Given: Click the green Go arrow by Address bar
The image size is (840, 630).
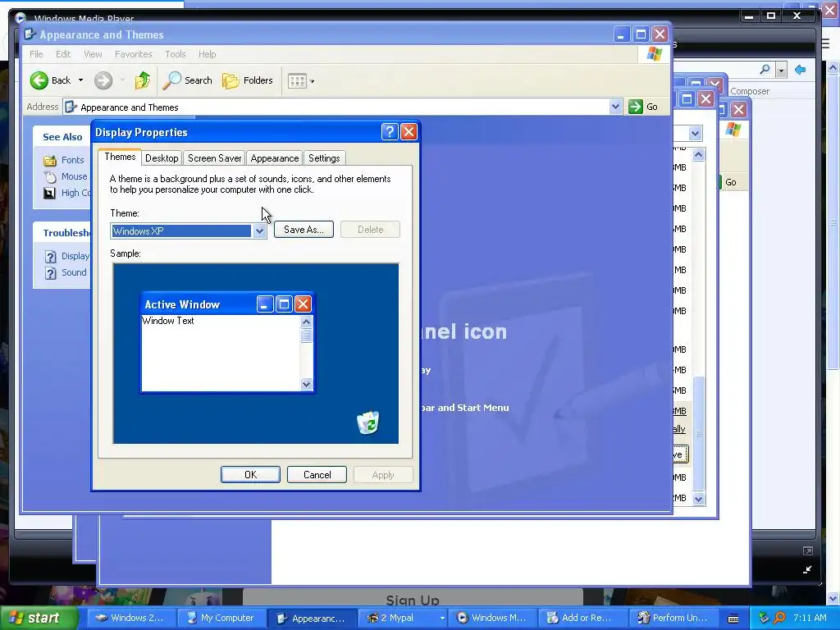Looking at the screenshot, I should click(636, 107).
